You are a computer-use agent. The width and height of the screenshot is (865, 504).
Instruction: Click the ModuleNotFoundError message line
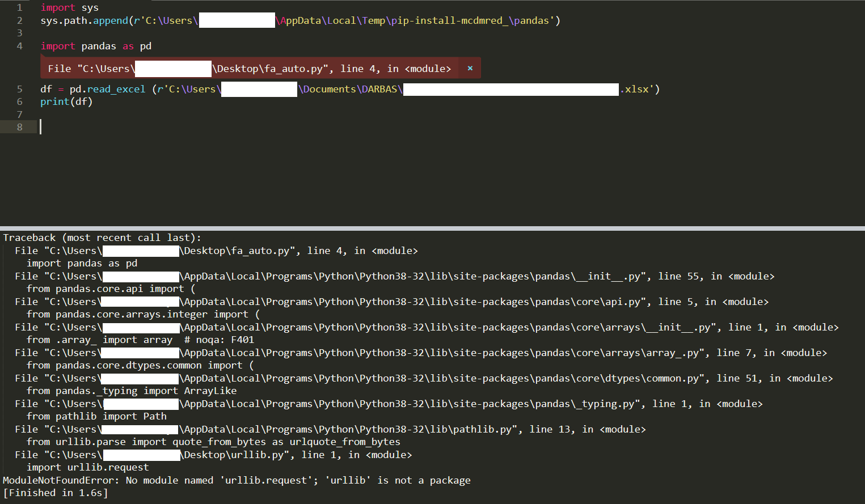[x=237, y=480]
